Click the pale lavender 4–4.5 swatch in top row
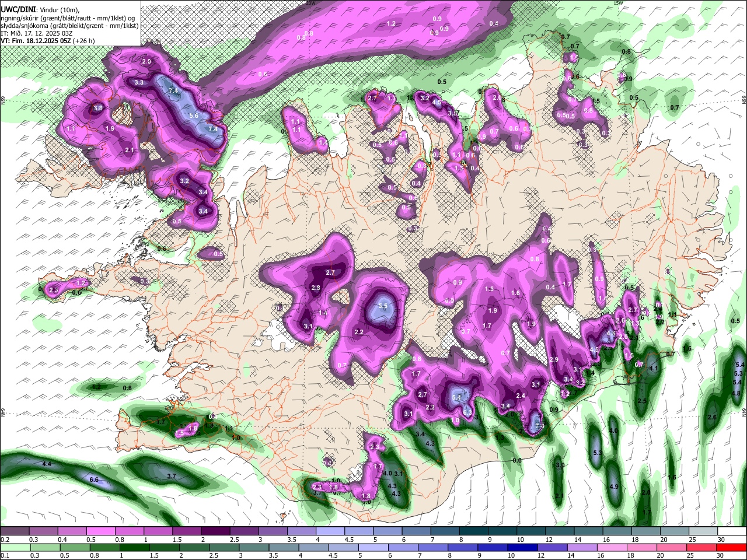Viewport: 747px width, 560px height. [x=330, y=531]
